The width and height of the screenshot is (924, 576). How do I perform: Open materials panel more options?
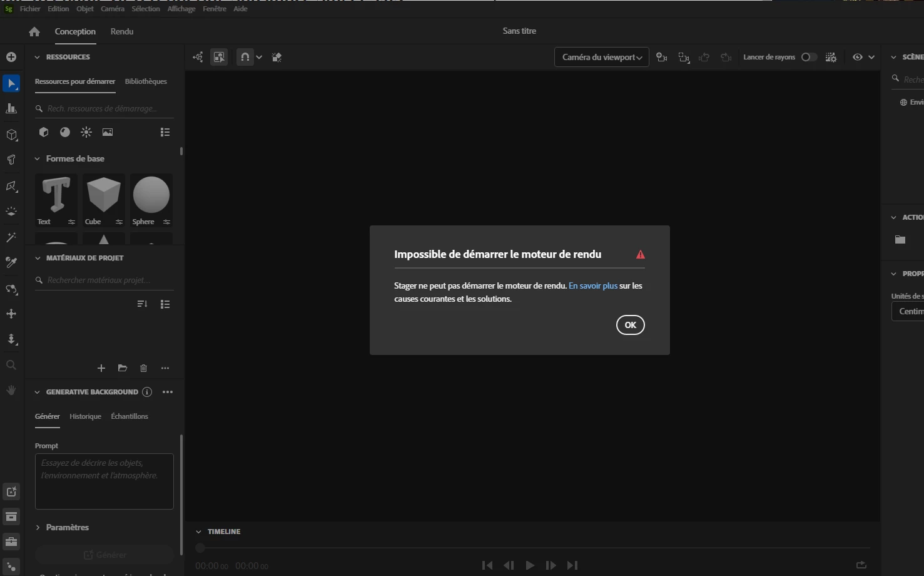(x=165, y=368)
